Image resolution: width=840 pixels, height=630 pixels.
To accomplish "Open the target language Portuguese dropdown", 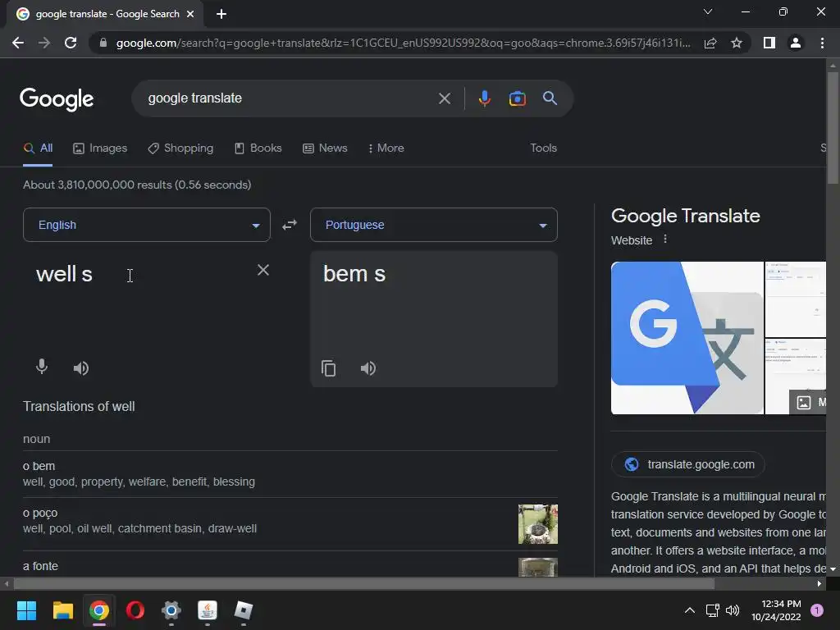I will click(434, 225).
